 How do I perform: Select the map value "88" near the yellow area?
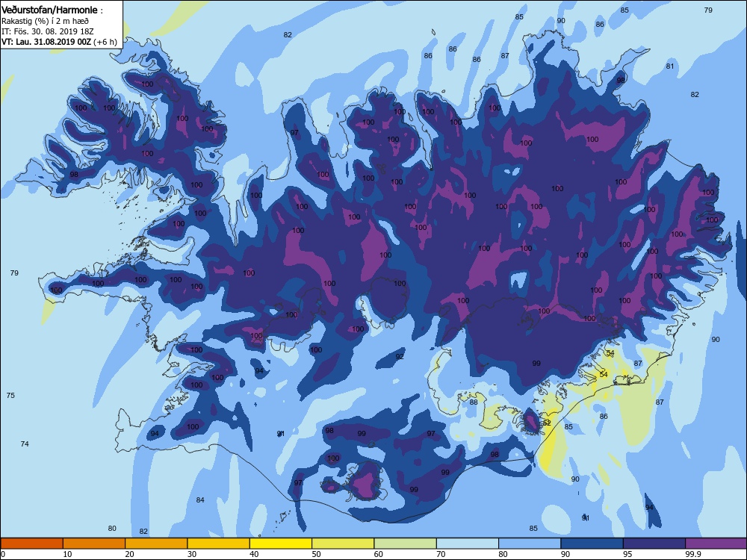474,402
